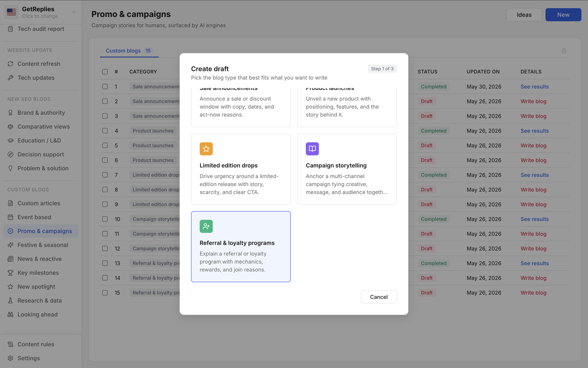Click Write blog link in row 14

click(x=533, y=278)
